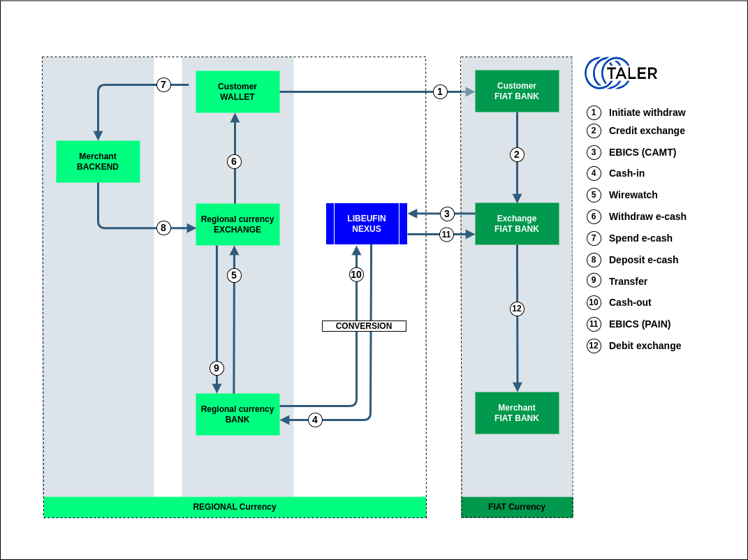Click circle 6 below the Customer WALLET

coord(234,161)
